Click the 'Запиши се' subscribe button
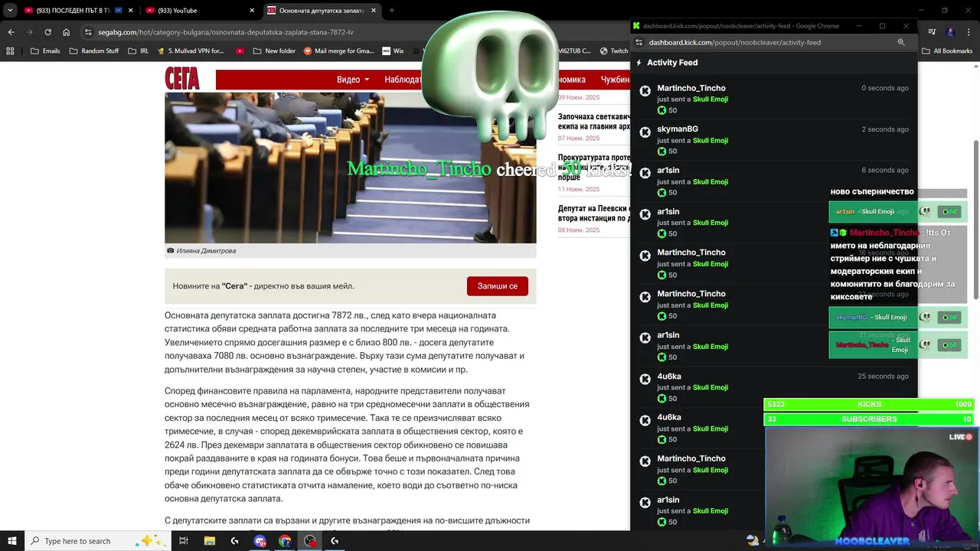Image resolution: width=980 pixels, height=551 pixels. (x=498, y=286)
